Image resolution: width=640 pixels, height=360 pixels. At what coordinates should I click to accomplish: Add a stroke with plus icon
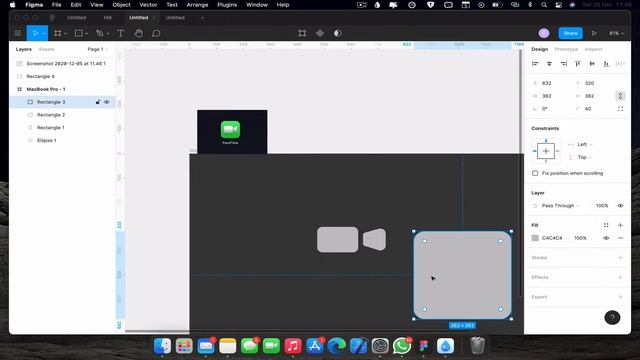(x=620, y=258)
